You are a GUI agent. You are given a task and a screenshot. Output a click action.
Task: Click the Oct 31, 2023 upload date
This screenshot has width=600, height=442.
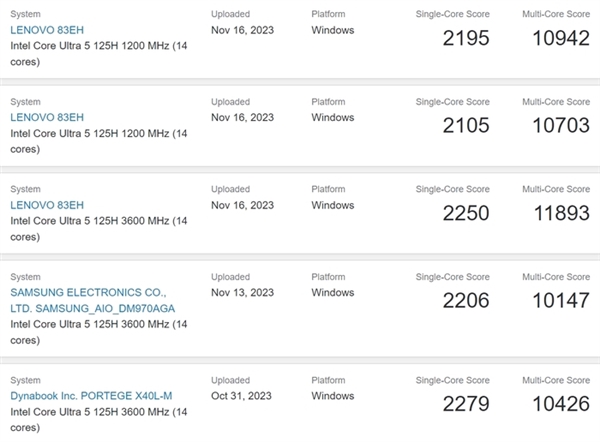coord(242,396)
